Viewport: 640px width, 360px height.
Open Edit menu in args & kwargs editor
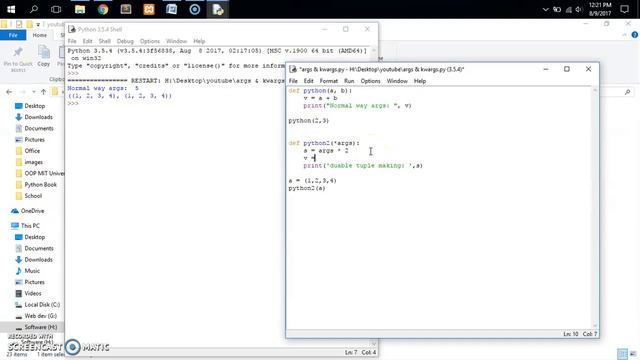[x=309, y=81]
